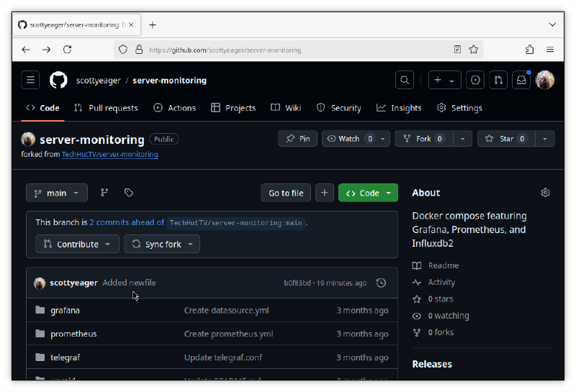Viewport: 576px width, 392px height.
Task: Open the hamburger navigation menu
Action: click(30, 81)
